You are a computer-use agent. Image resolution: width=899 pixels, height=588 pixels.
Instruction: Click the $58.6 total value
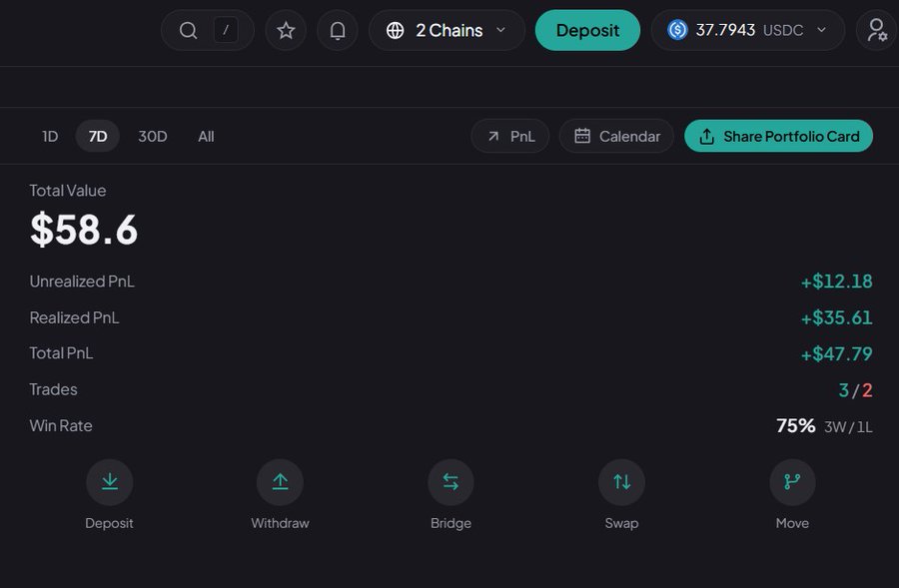(84, 230)
